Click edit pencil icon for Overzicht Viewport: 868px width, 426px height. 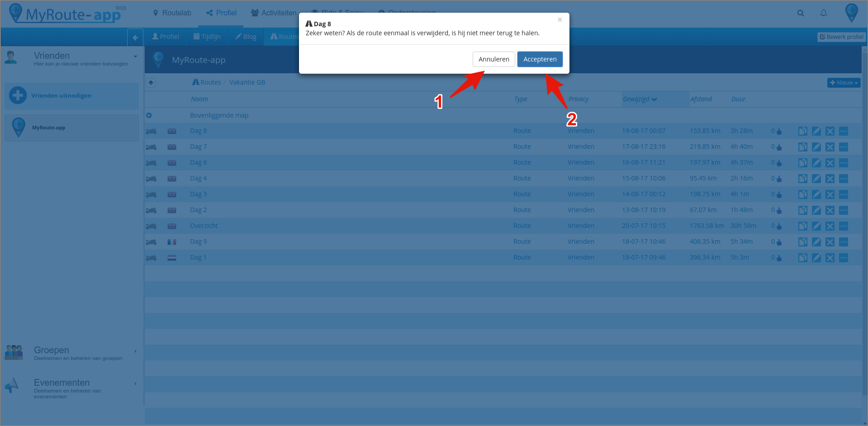click(816, 226)
